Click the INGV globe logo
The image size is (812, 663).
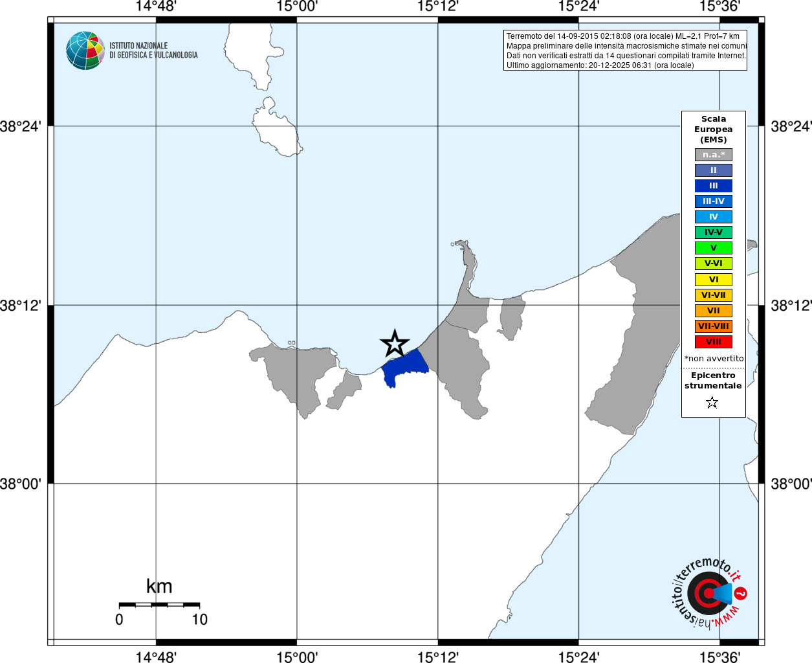[x=85, y=51]
